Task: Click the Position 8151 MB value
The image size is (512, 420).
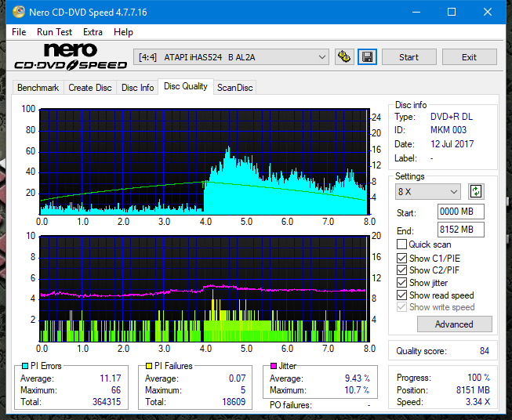Action: 473,390
